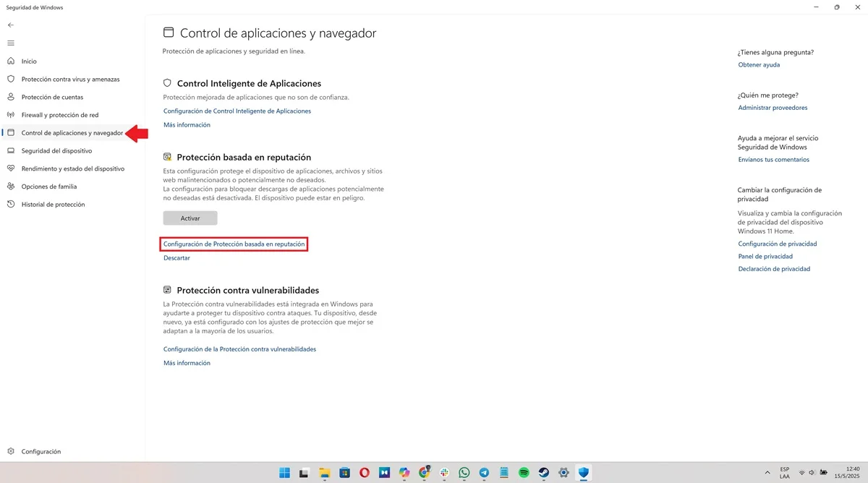Open Steam taskbar icon
Image resolution: width=868 pixels, height=483 pixels.
(x=544, y=473)
